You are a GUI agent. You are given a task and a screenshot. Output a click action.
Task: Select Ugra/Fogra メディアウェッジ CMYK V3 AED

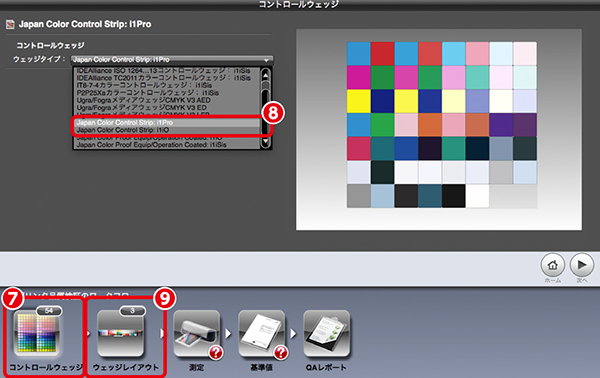(x=143, y=100)
